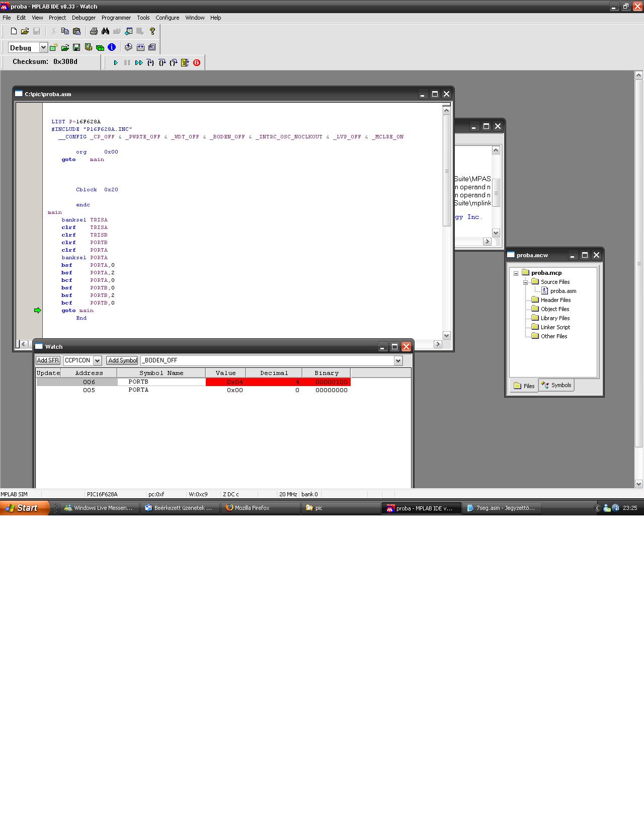644x830 pixels.
Task: Click the Step Out debug icon
Action: point(174,62)
